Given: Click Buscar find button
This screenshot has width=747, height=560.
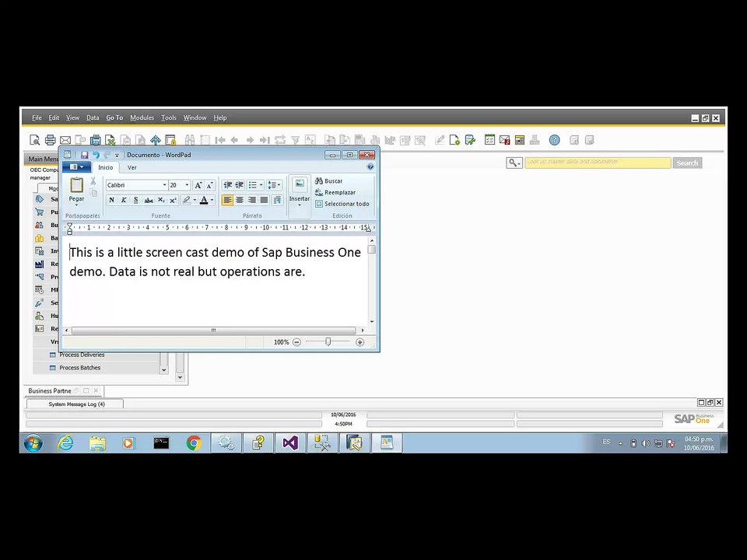Looking at the screenshot, I should (328, 181).
